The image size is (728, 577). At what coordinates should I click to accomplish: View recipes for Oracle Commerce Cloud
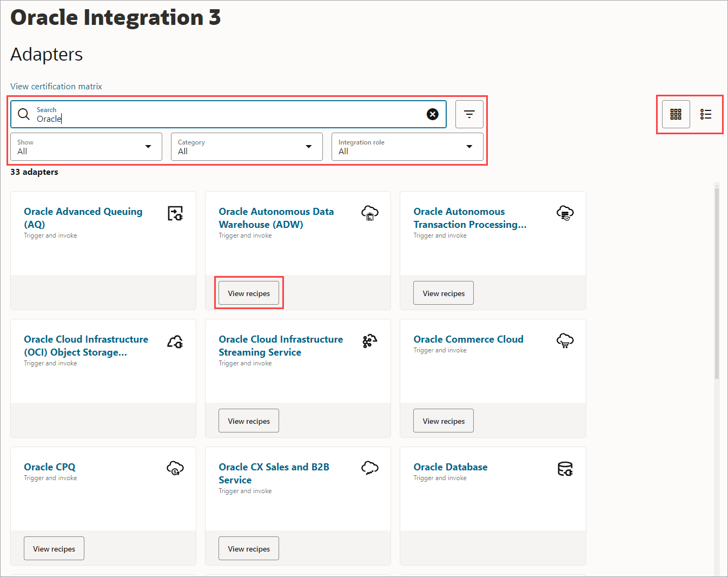pos(444,421)
